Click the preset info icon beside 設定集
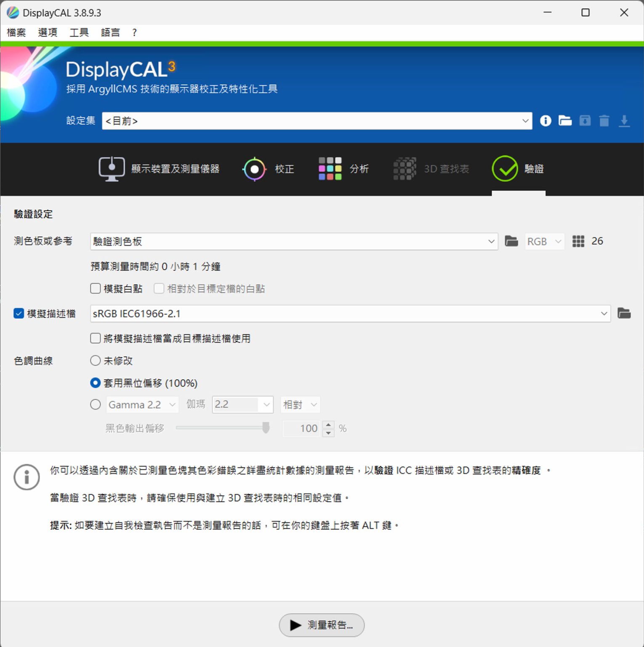Screen dimensions: 644x647 point(545,121)
